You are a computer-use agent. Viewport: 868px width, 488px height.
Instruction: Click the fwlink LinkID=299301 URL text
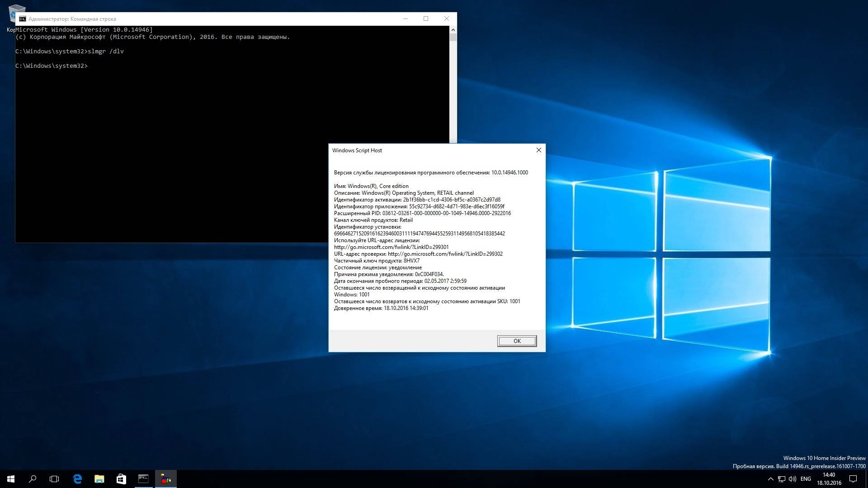[391, 247]
